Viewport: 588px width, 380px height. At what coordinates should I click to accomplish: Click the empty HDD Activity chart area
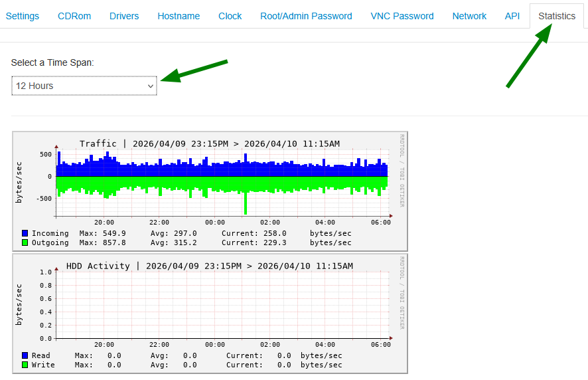tap(223, 305)
